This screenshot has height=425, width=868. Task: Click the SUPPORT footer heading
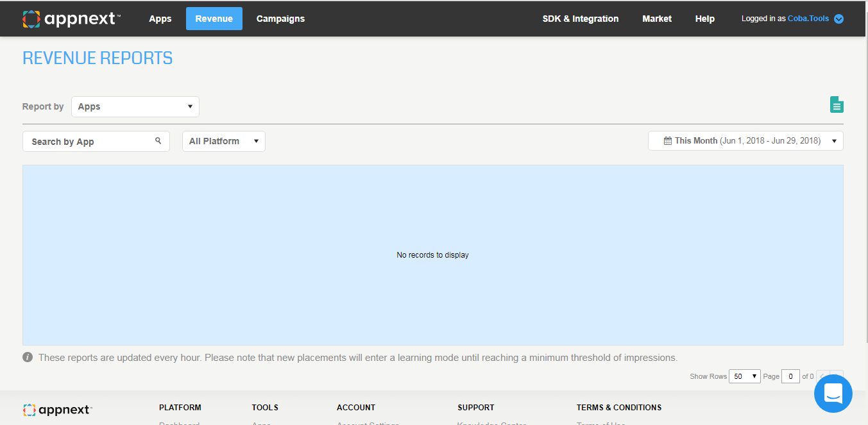[476, 408]
